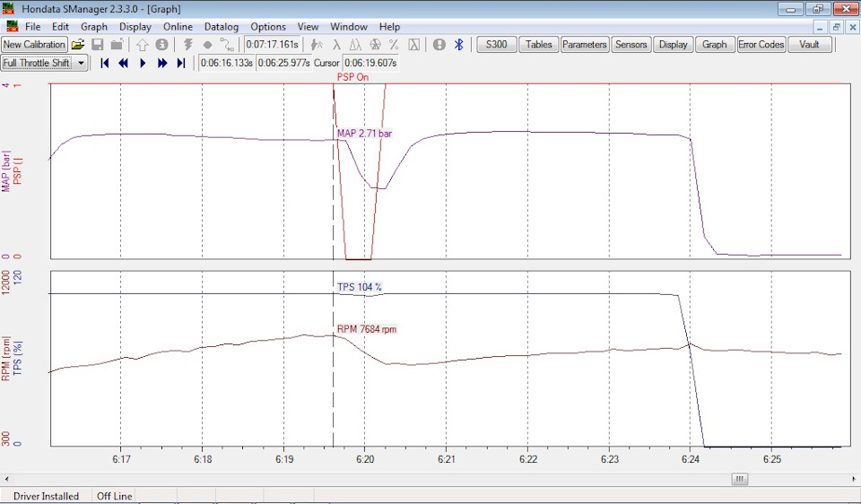Click the horizontal scrollbar thumb
The height and width of the screenshot is (504, 861).
click(x=740, y=479)
